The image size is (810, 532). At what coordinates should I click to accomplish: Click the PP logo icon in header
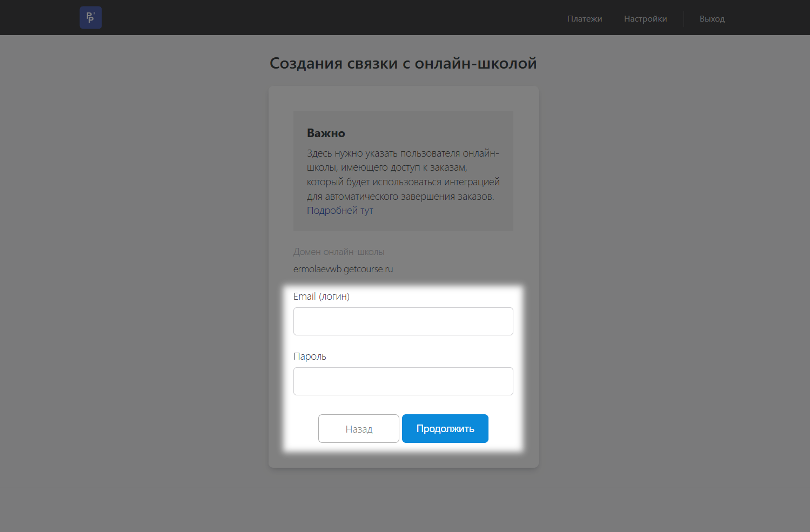coord(90,18)
